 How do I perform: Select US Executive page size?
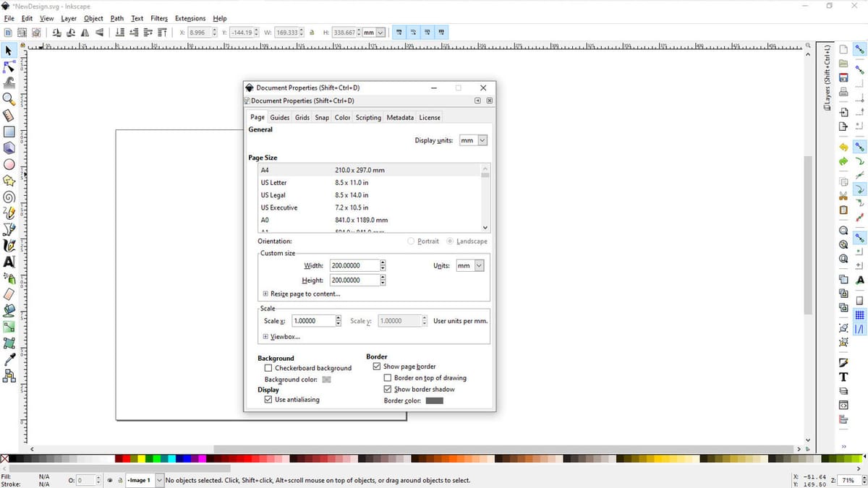370,207
